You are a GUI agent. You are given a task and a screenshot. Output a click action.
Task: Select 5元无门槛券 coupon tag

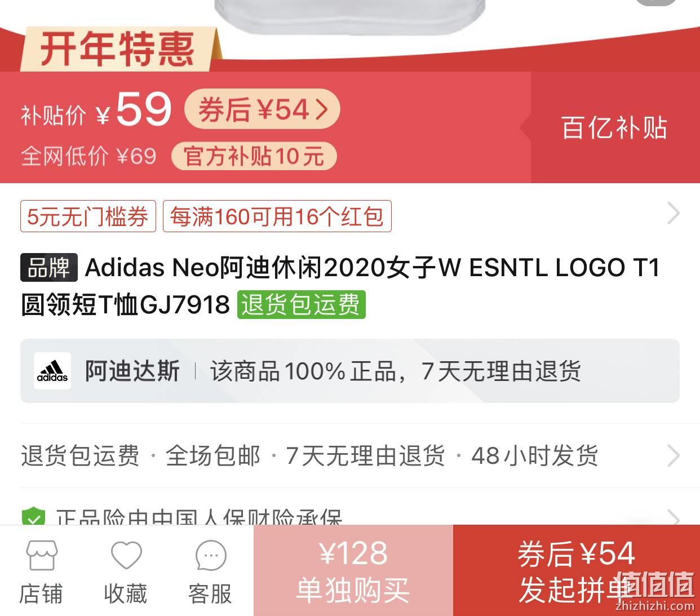point(88,216)
